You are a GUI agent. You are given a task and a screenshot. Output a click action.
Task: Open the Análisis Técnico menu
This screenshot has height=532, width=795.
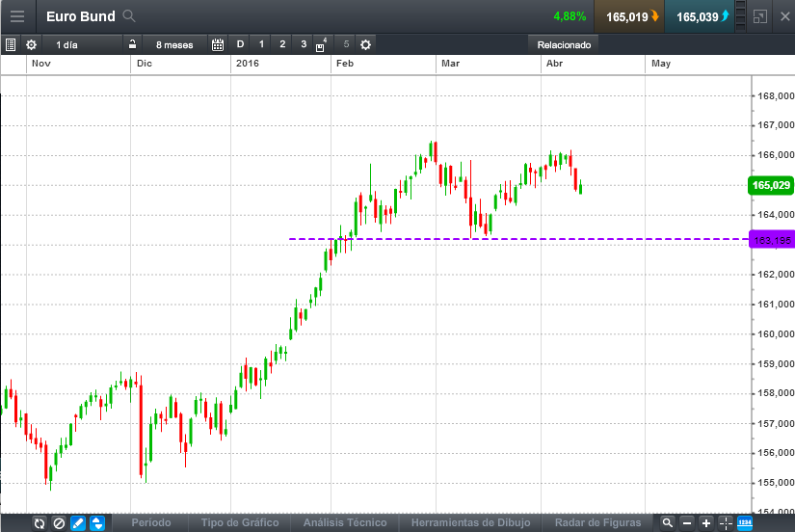tap(344, 523)
